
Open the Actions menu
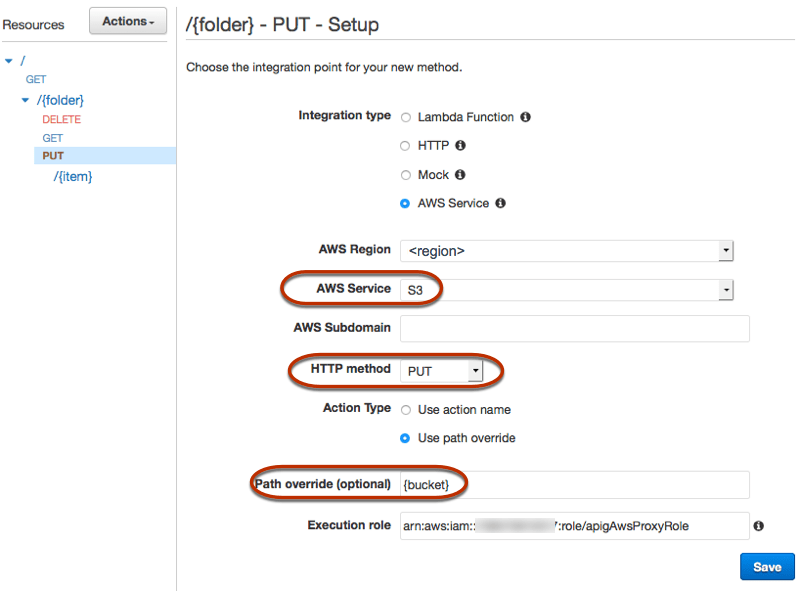127,21
